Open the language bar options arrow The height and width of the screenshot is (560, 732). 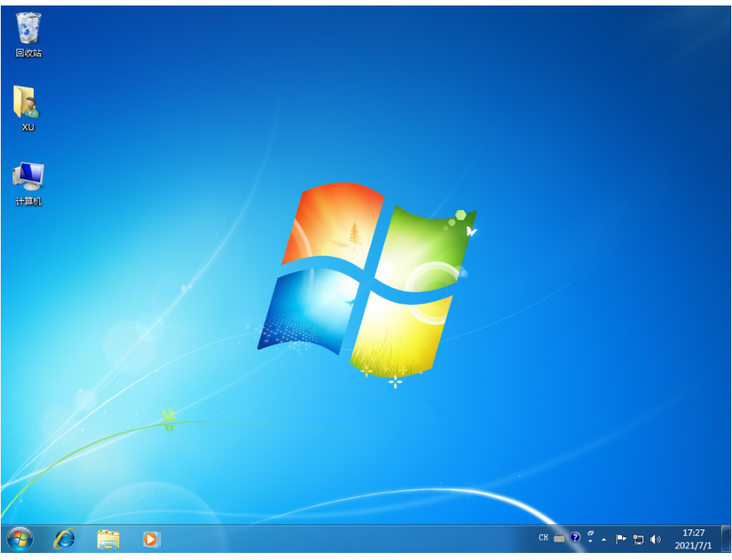[591, 541]
